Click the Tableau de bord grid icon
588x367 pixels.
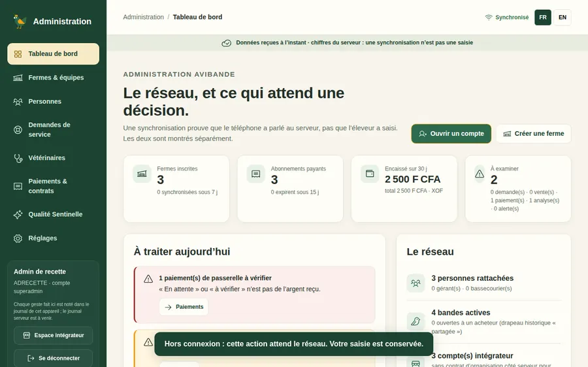click(18, 54)
